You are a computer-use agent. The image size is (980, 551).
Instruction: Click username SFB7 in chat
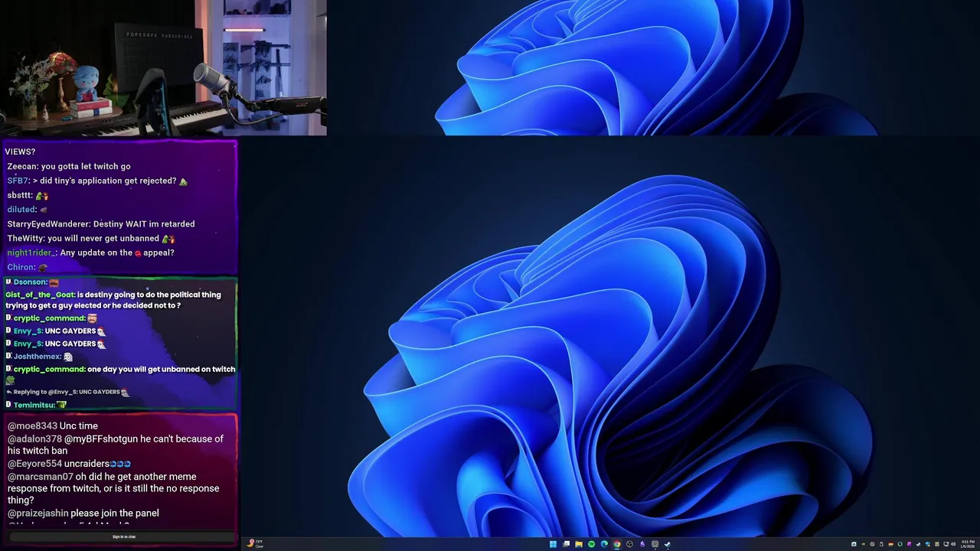[18, 181]
